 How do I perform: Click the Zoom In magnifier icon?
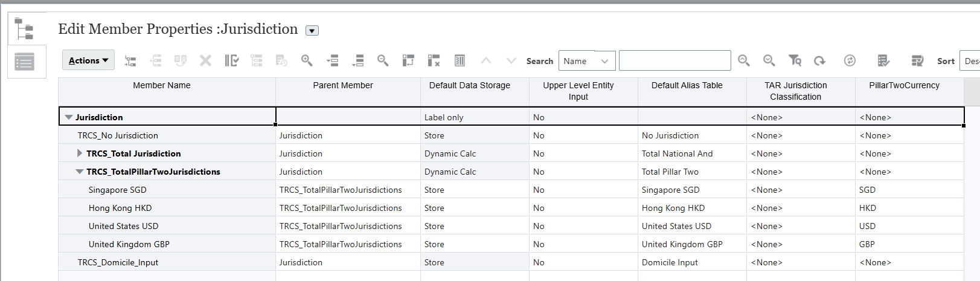pyautogui.click(x=307, y=60)
